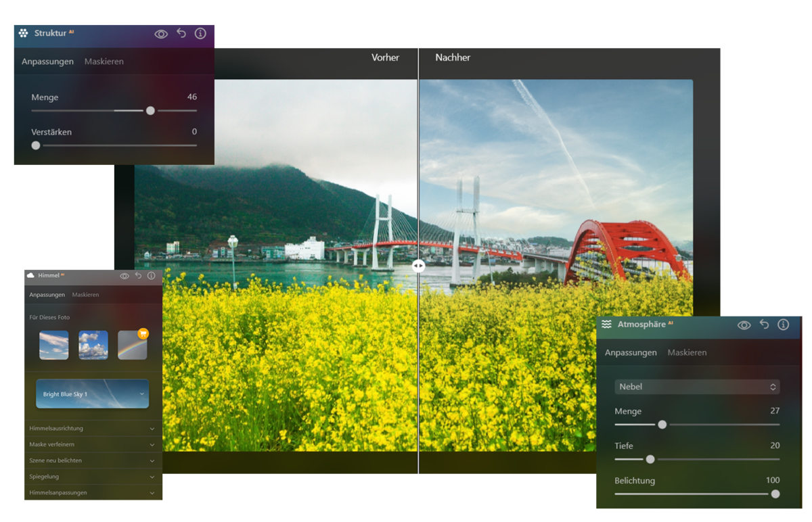Click the Vorher view label
812x522 pixels.
click(385, 57)
